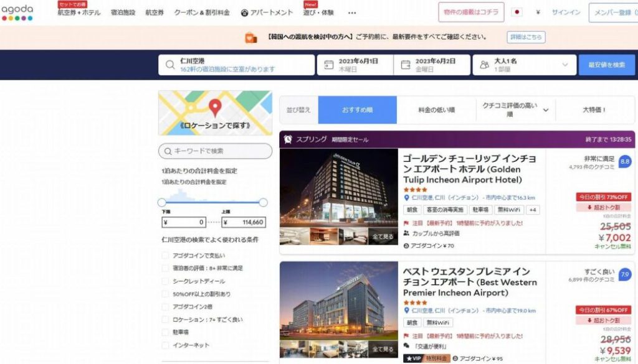Click the right handle of price slider

point(263,202)
